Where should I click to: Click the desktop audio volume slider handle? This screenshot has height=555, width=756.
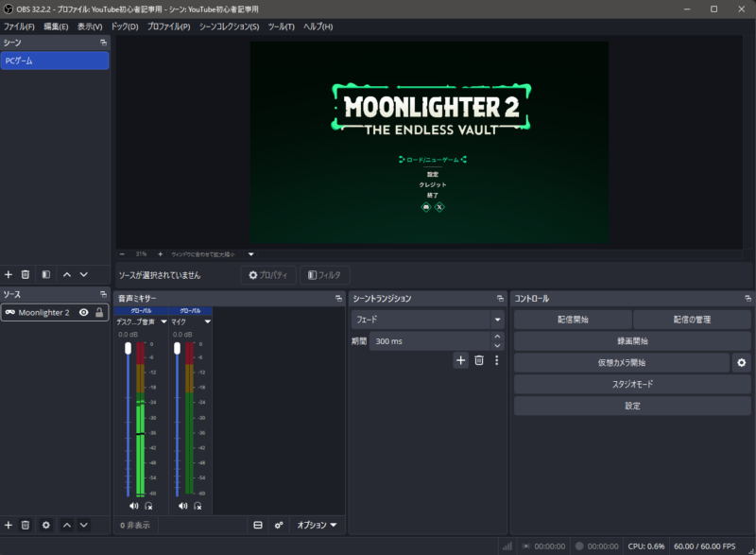point(128,348)
